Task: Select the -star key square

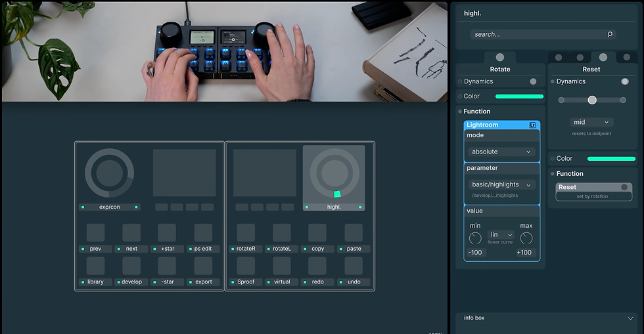Action: [167, 266]
